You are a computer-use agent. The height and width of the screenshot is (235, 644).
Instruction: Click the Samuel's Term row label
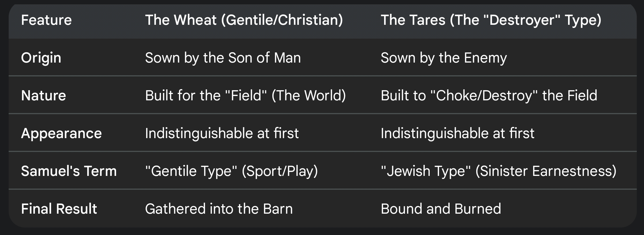(x=69, y=171)
